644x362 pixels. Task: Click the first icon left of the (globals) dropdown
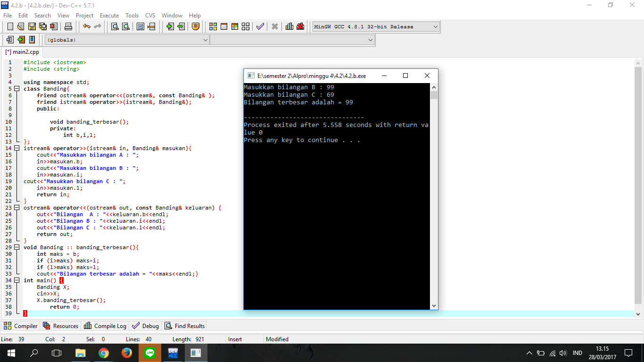click(10, 40)
